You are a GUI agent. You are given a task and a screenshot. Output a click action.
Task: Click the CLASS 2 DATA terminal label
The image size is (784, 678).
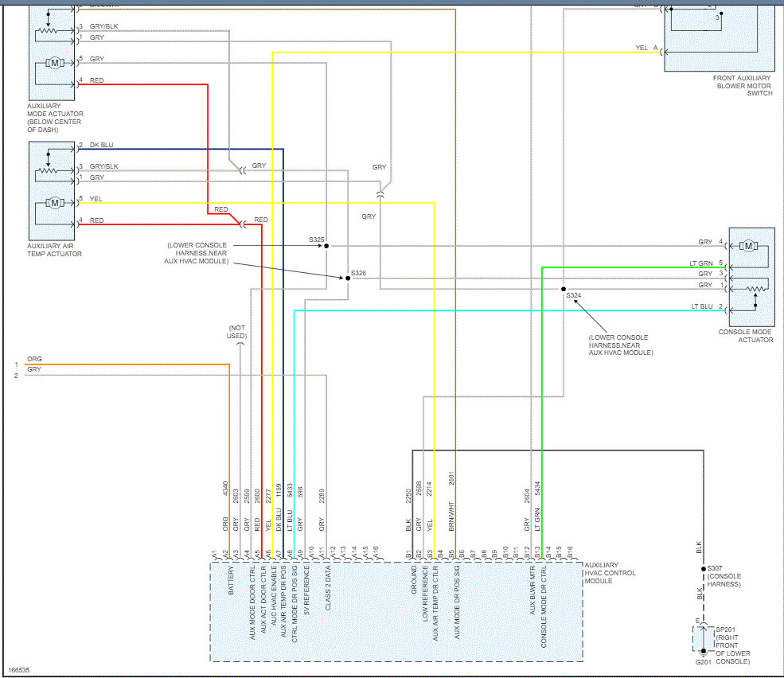coord(329,588)
